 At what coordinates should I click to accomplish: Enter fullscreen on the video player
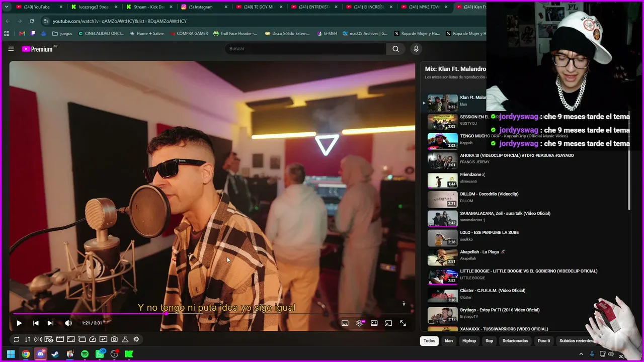coord(403,323)
